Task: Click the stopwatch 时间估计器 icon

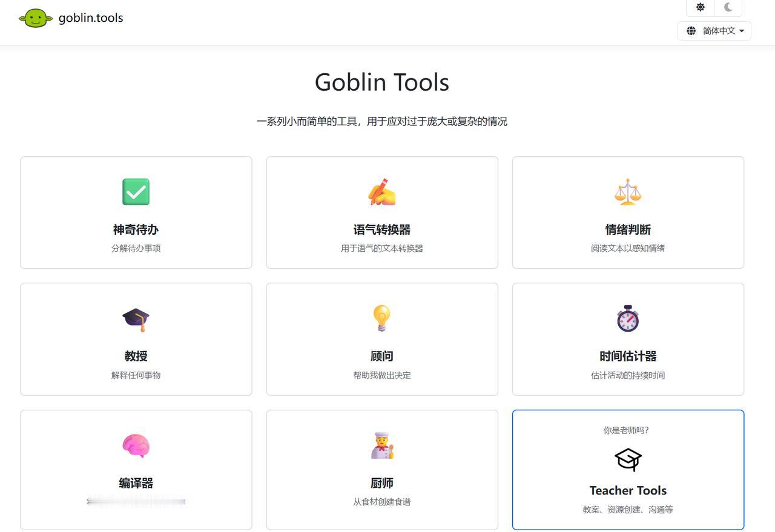Action: [x=628, y=318]
